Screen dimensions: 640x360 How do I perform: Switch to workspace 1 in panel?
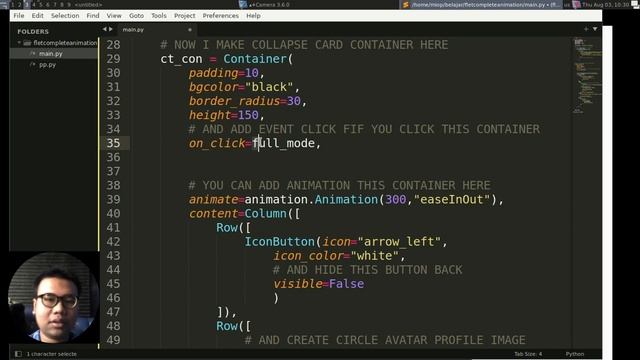[x=13, y=4]
